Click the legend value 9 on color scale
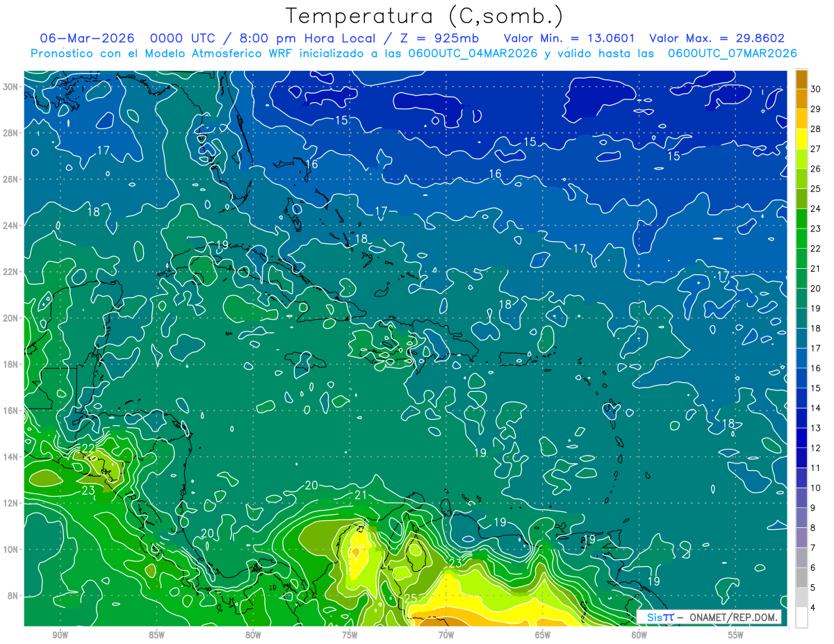Image resolution: width=834 pixels, height=644 pixels. point(814,508)
